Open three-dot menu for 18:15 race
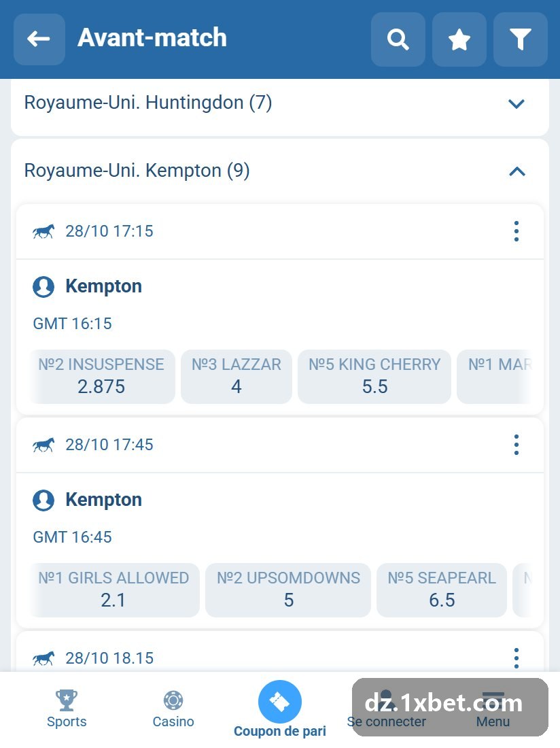560x748 pixels. pos(516,658)
